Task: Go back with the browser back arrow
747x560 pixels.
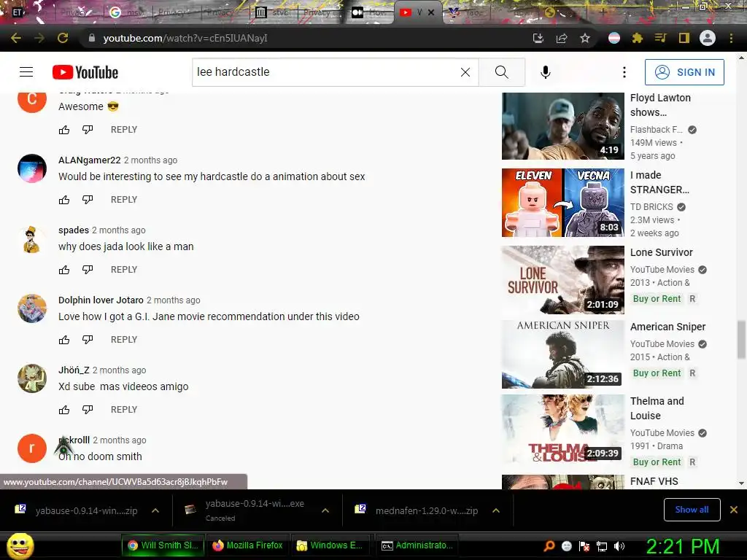Action: 16,38
